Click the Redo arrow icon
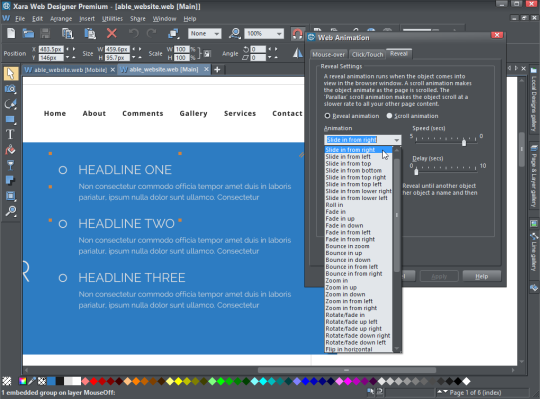540x399 pixels. point(152,33)
